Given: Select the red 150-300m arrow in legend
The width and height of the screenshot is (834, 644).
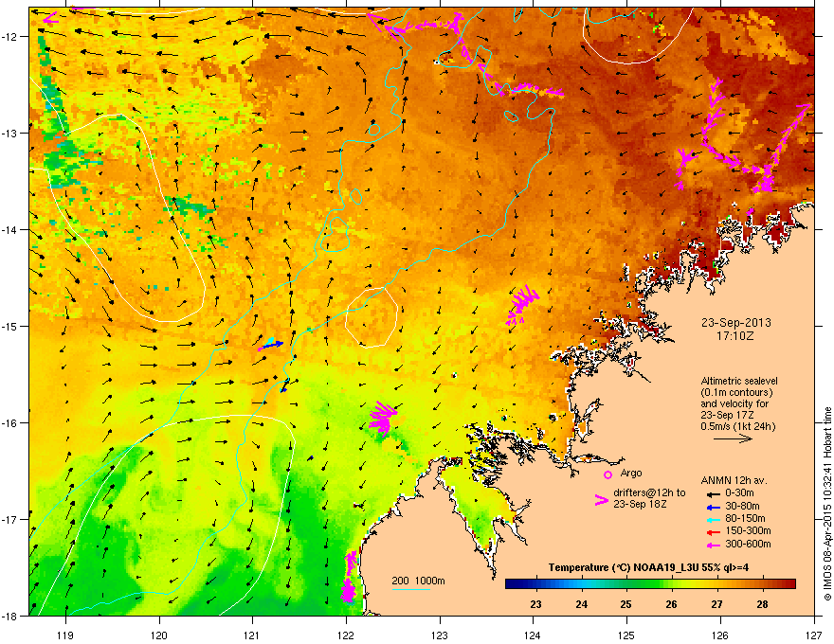Looking at the screenshot, I should (x=713, y=532).
